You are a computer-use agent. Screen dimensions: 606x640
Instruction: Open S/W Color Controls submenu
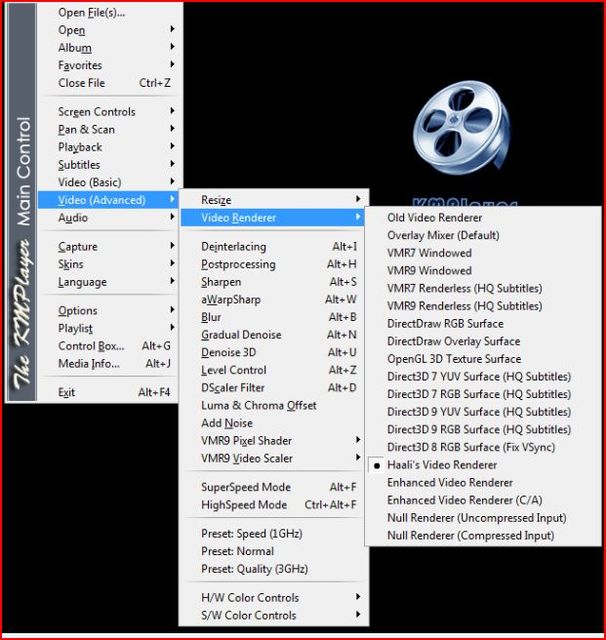273,615
